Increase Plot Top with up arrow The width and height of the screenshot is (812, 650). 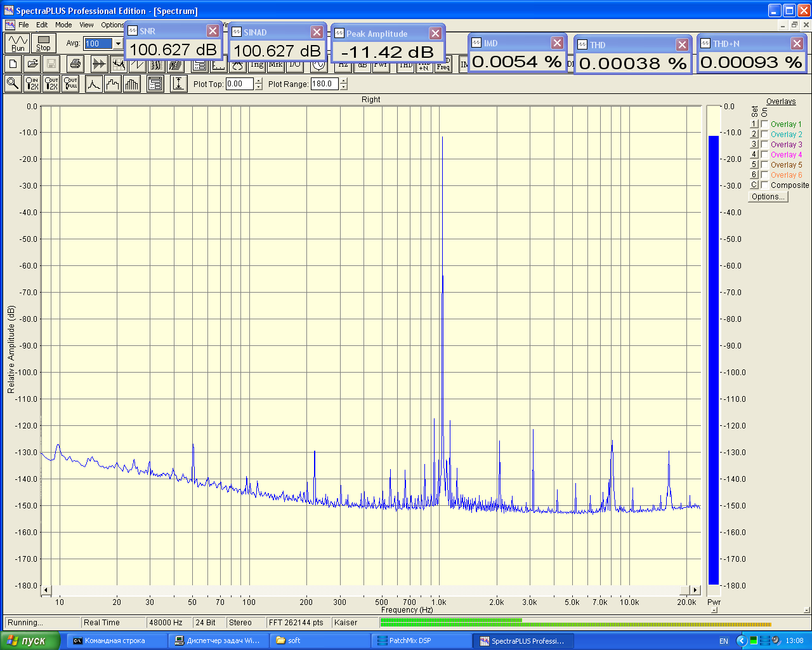click(258, 81)
